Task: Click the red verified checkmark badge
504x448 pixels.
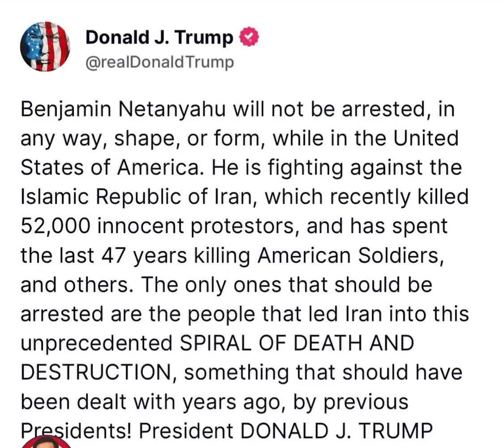Action: click(x=249, y=37)
